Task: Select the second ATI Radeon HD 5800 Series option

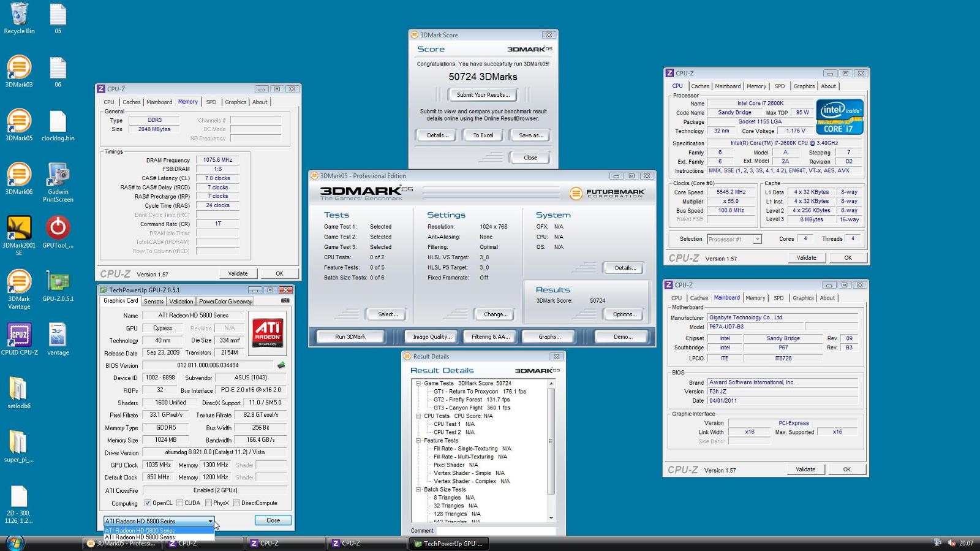Action: (x=159, y=537)
